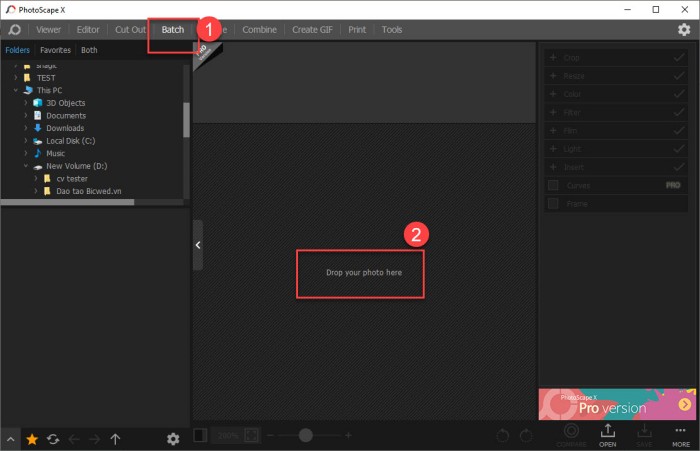
Task: Toggle the Light checkmark
Action: (x=679, y=149)
